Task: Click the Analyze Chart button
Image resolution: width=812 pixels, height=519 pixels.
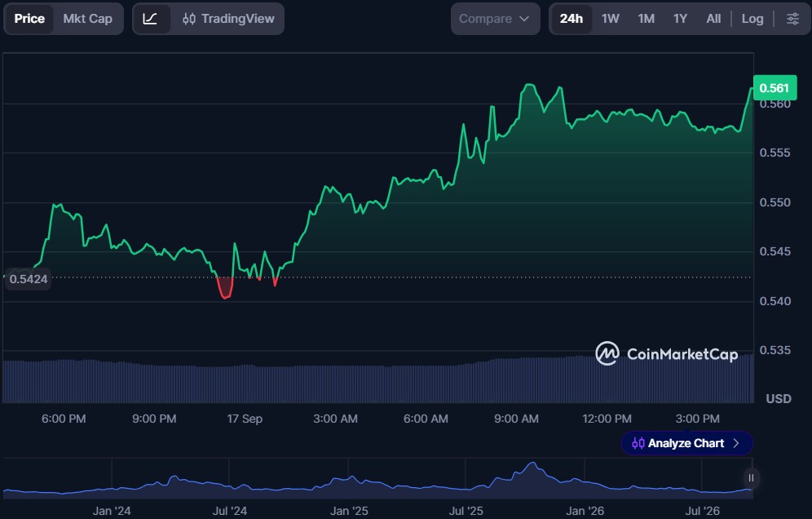Action: tap(686, 443)
